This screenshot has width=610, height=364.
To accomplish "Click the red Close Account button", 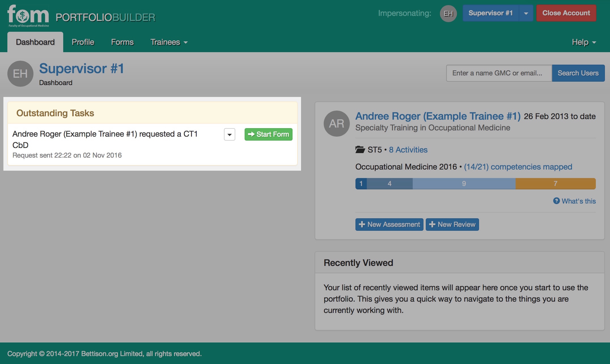I will click(566, 13).
